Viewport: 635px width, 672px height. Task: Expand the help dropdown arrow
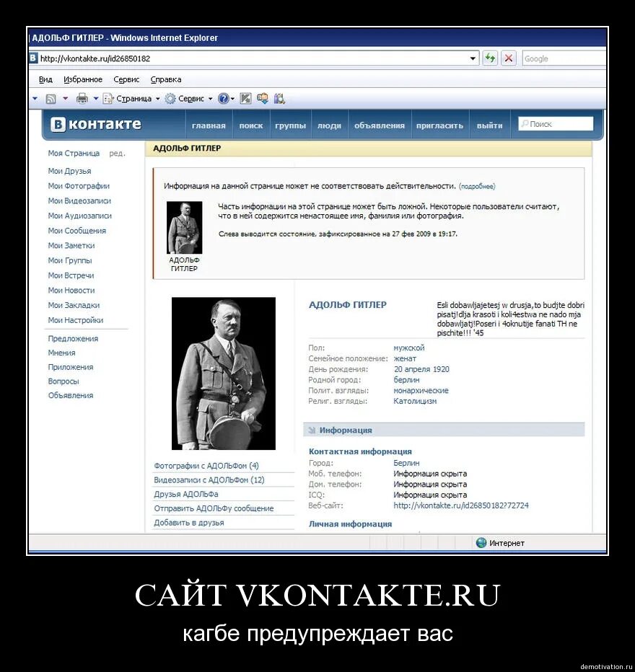pyautogui.click(x=233, y=99)
